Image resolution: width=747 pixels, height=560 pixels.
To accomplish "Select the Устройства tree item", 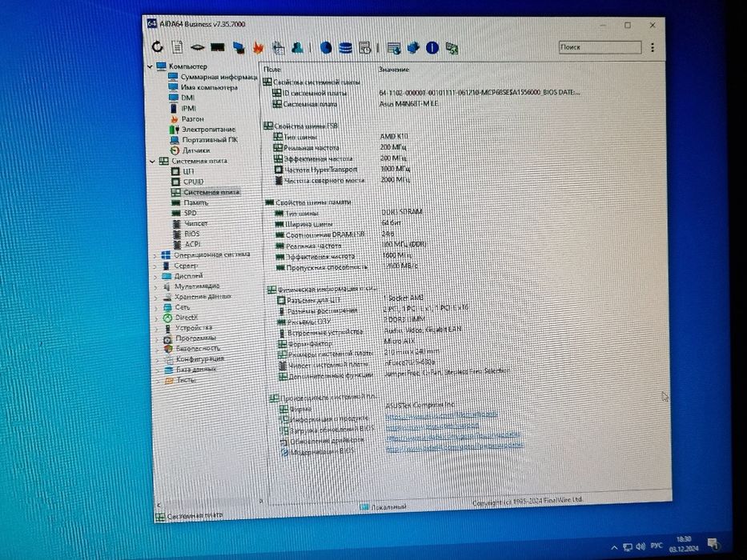I will point(194,328).
